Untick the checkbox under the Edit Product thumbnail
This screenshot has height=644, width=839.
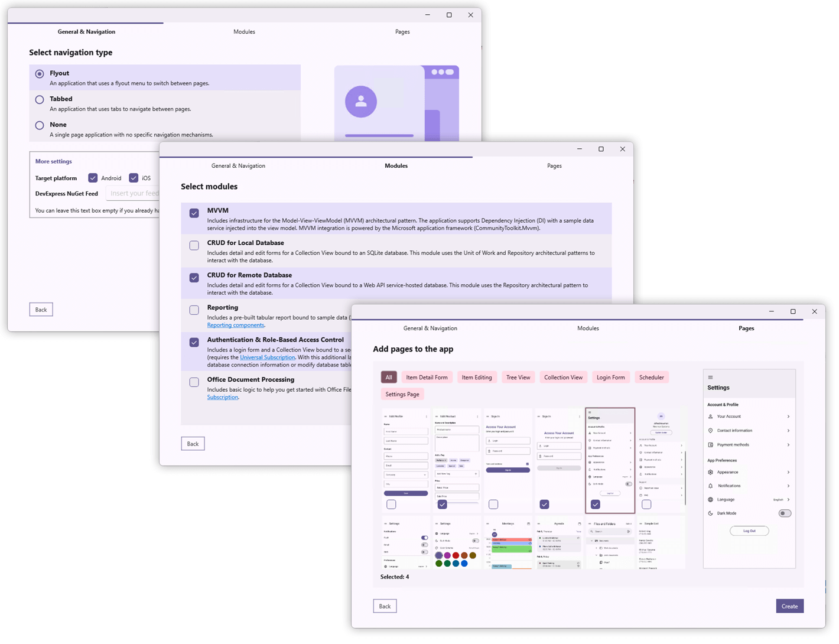coord(442,505)
